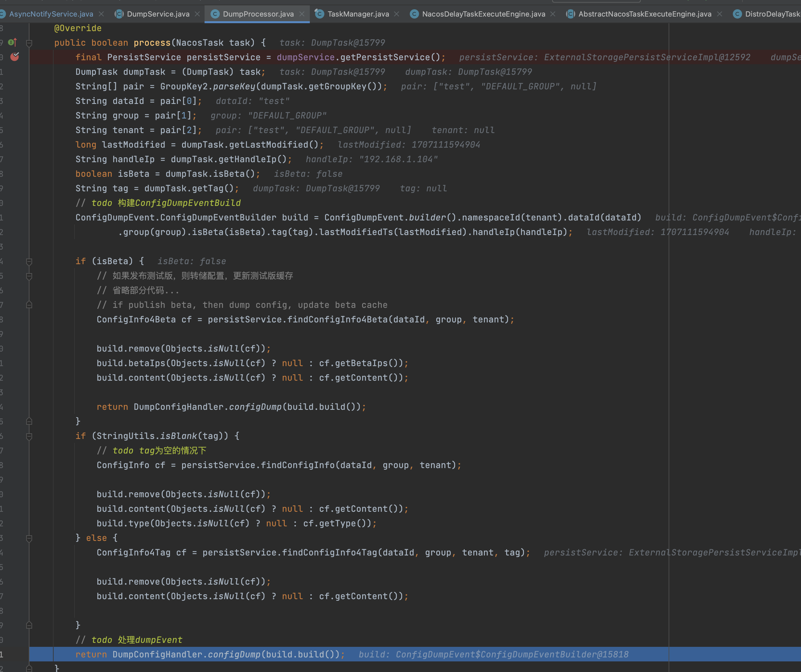The width and height of the screenshot is (801, 672).
Task: Click the overriding method gutter icon
Action: tap(13, 42)
